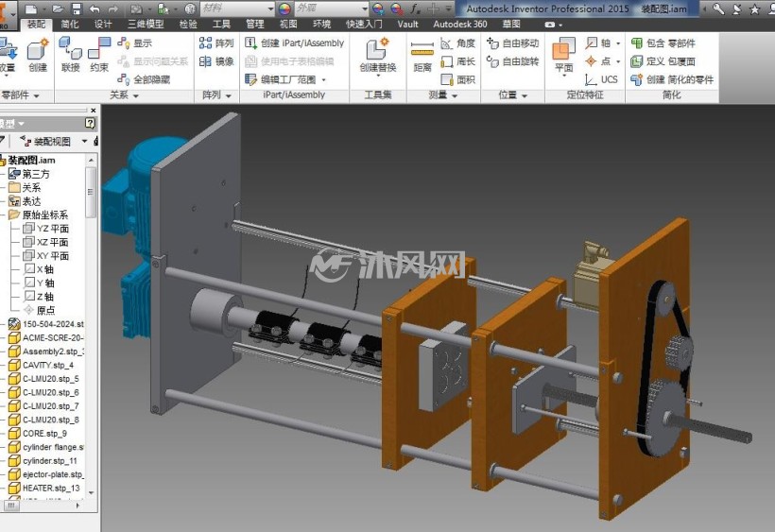Click 自由旋转 free rotate tool
The image size is (775, 532).
[x=512, y=61]
